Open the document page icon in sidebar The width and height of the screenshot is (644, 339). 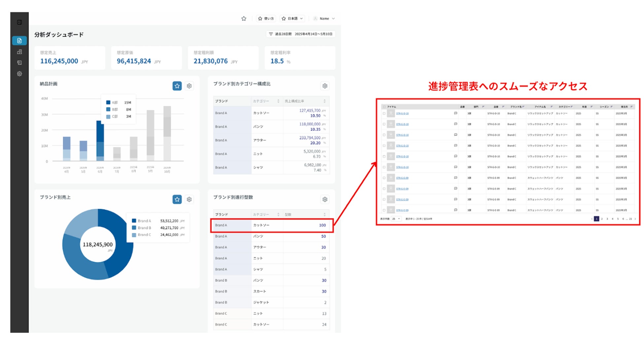(x=19, y=41)
